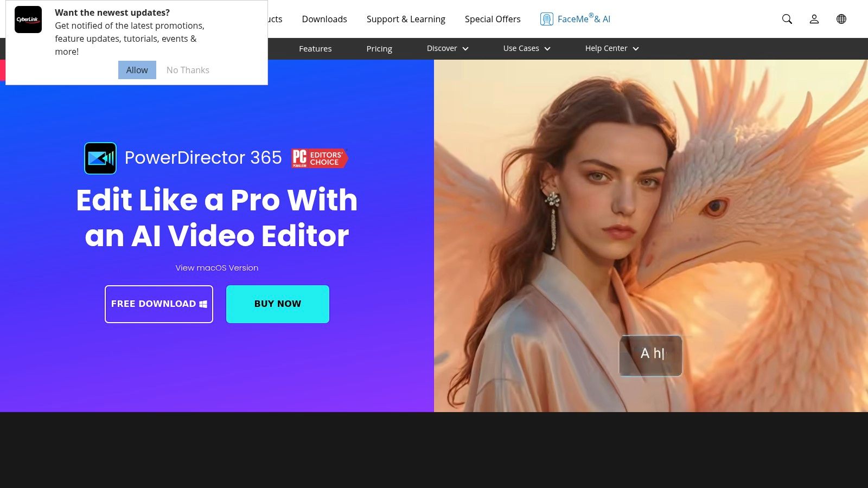
Task: Click the FREE DOWNLOAD button
Action: [x=159, y=304]
